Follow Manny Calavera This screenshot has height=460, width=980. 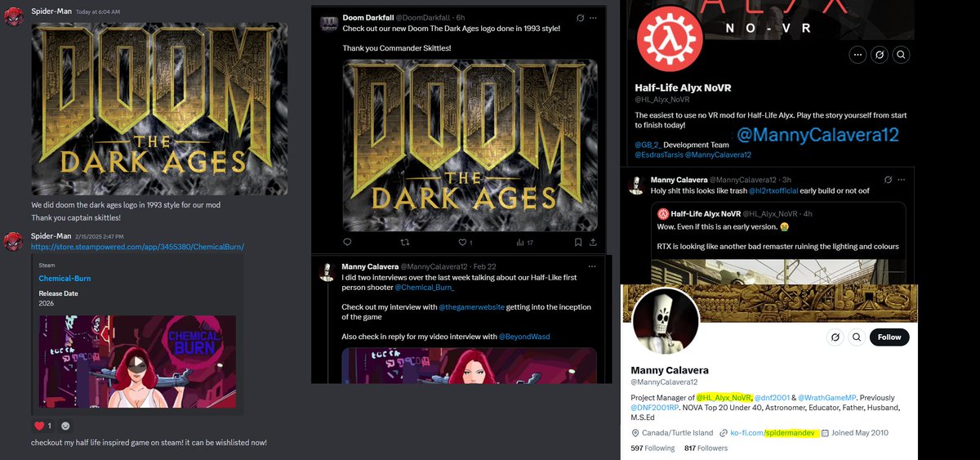(x=889, y=337)
